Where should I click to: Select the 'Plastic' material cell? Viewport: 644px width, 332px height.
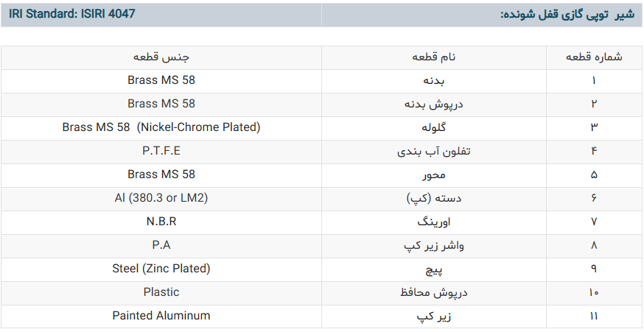click(x=161, y=292)
